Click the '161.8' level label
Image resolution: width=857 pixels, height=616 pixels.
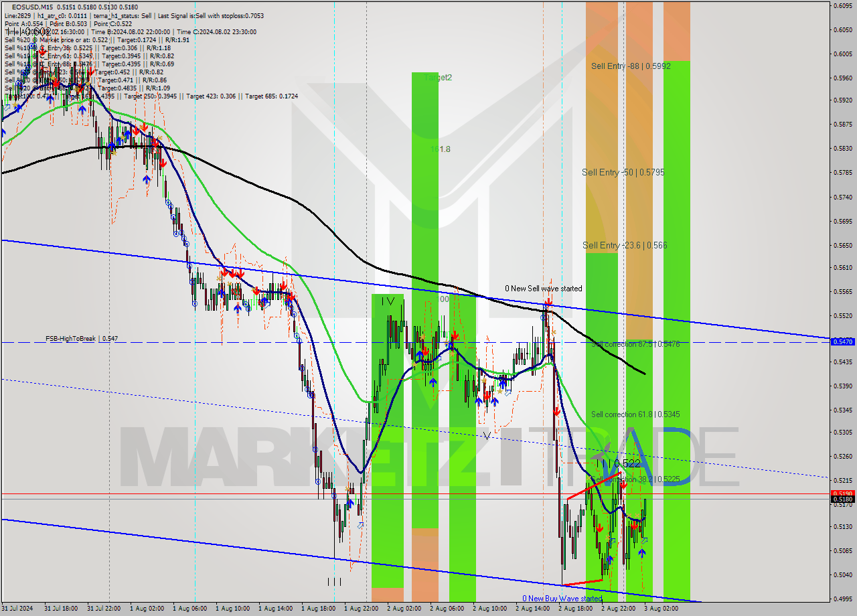(440, 149)
